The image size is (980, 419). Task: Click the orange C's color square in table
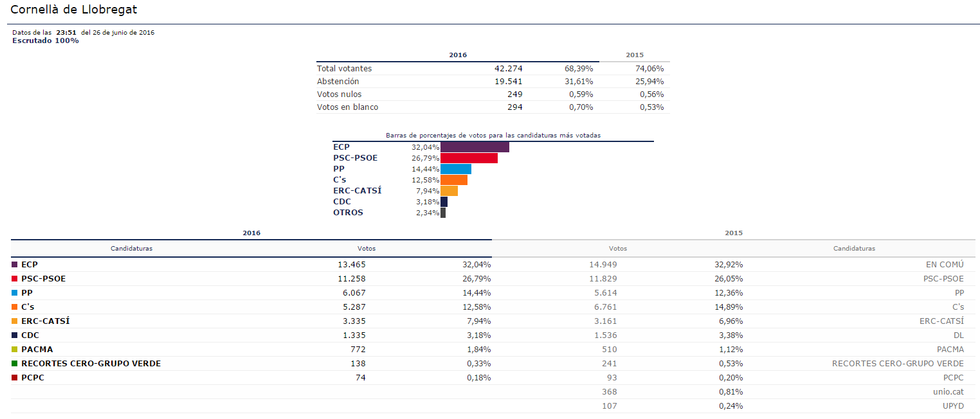tap(15, 307)
